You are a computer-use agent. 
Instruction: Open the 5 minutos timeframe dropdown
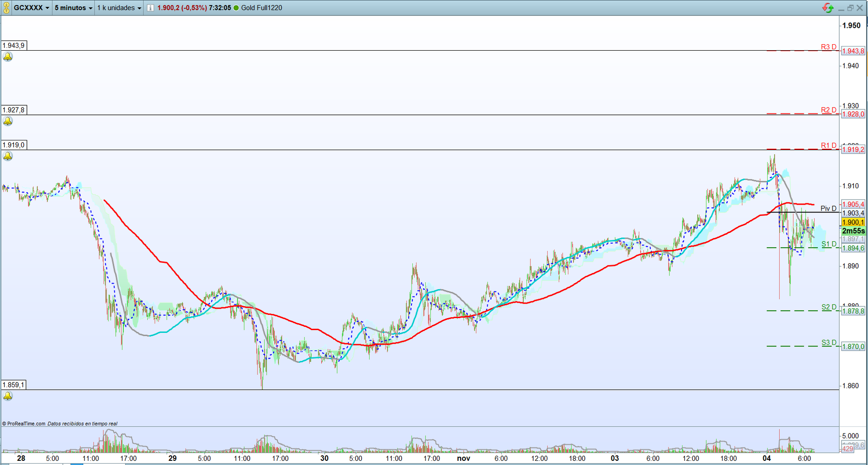[73, 8]
